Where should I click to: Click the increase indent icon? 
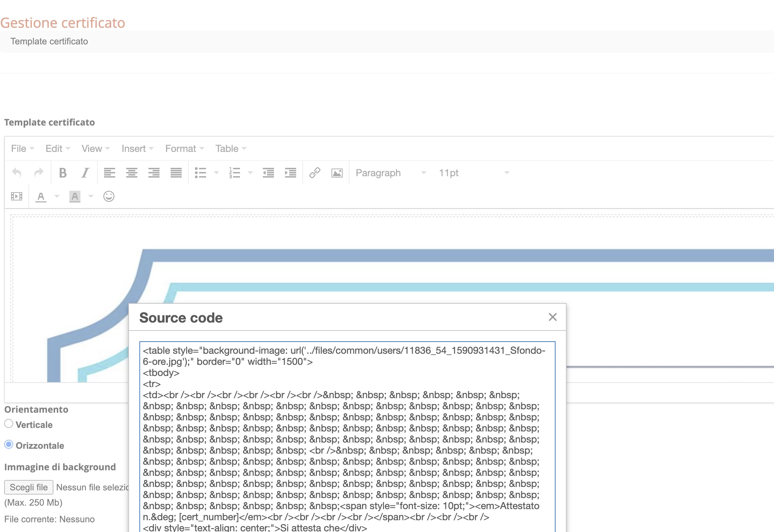click(290, 173)
